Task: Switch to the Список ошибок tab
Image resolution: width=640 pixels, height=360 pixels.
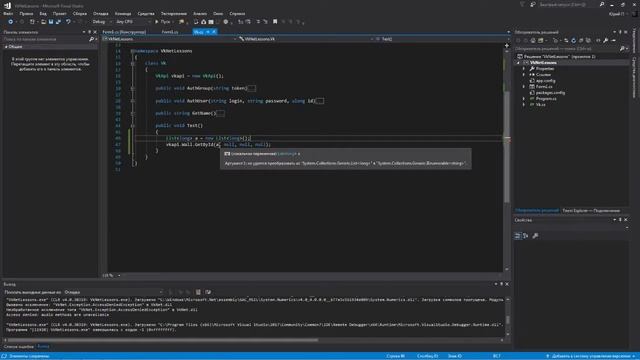Action: pos(19,347)
